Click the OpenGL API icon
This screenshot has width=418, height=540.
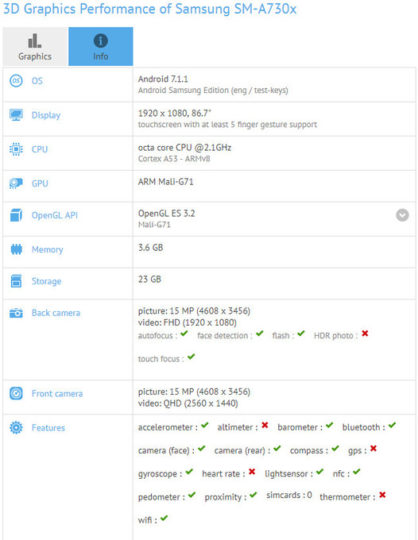pos(16,215)
